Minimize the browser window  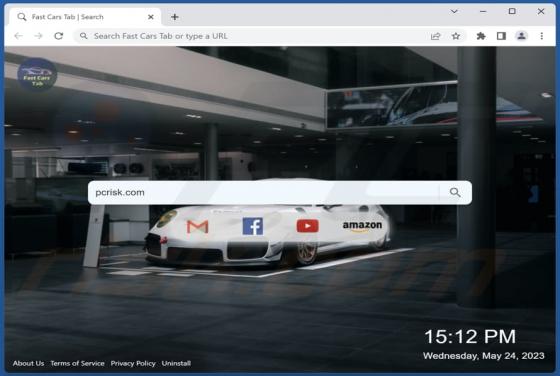pyautogui.click(x=483, y=11)
